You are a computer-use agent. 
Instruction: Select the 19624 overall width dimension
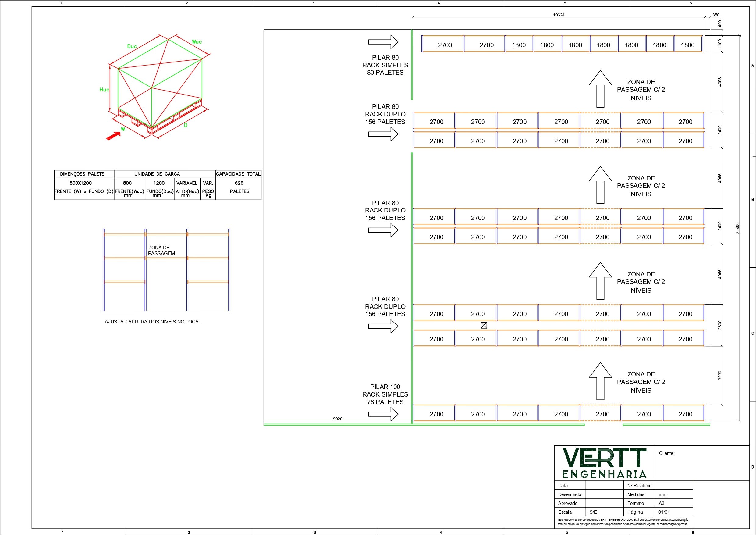click(559, 15)
